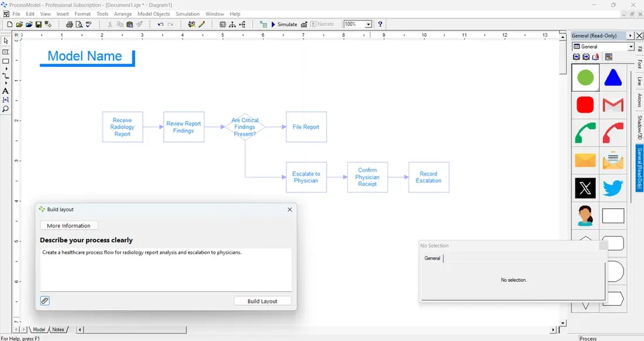Pick the blue Twitter bird shape
This screenshot has height=341, width=644.
click(x=613, y=188)
